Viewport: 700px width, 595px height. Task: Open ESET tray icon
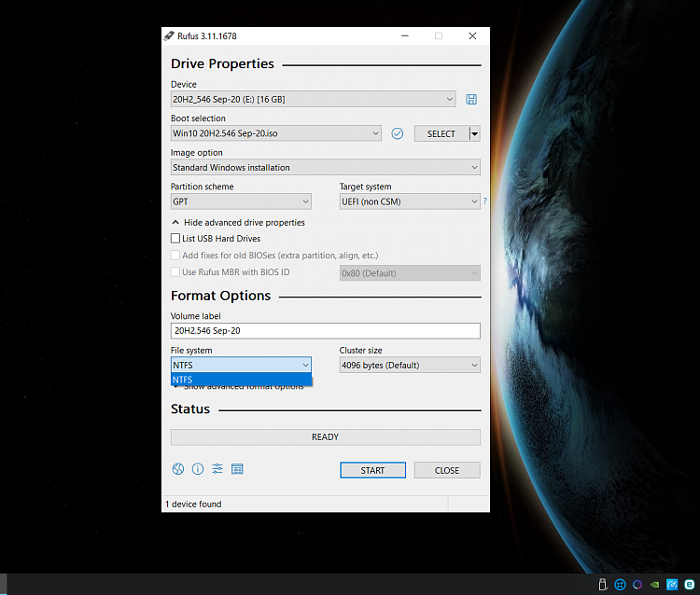click(690, 585)
